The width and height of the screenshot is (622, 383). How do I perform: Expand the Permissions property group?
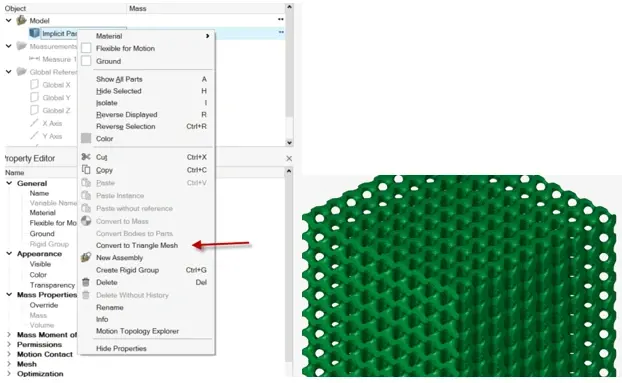9,344
